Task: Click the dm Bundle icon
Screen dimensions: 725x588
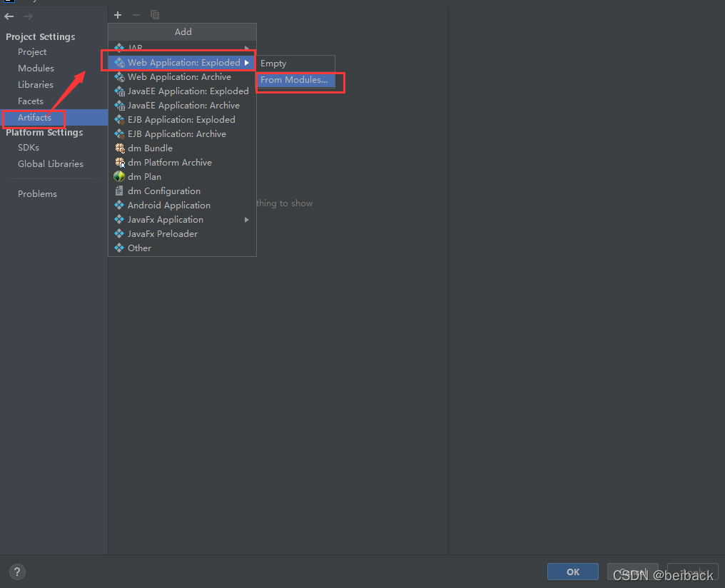Action: click(x=119, y=148)
